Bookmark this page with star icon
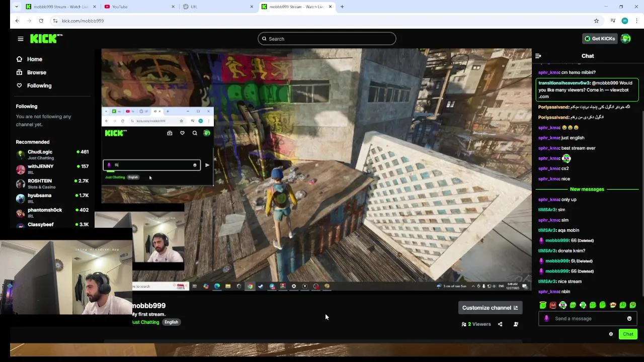The image size is (644, 362). pyautogui.click(x=596, y=21)
